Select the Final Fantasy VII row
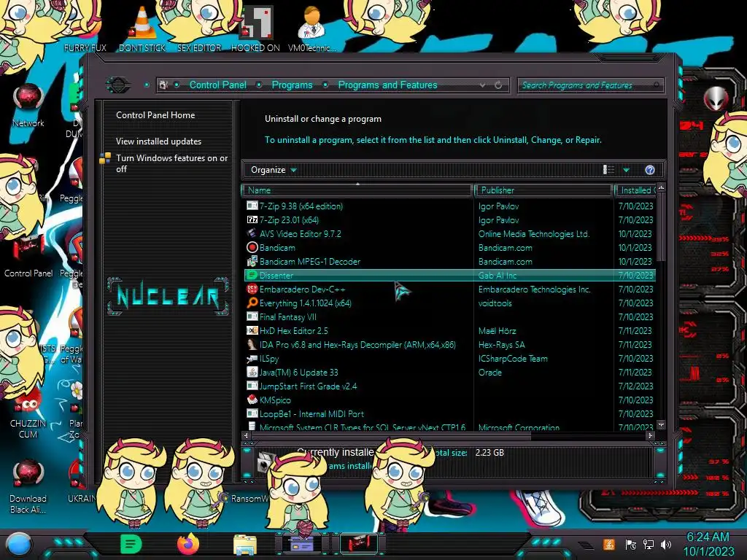Image resolution: width=747 pixels, height=560 pixels. 449,316
